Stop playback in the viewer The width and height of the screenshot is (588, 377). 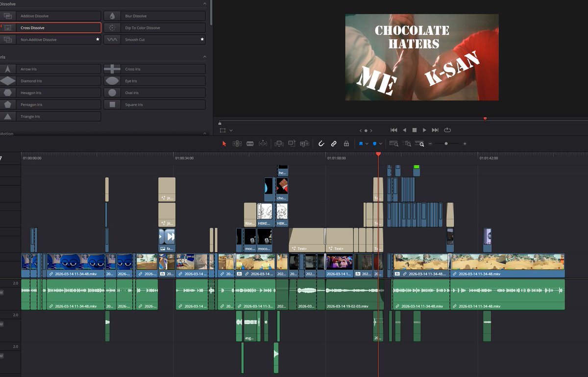tap(414, 130)
